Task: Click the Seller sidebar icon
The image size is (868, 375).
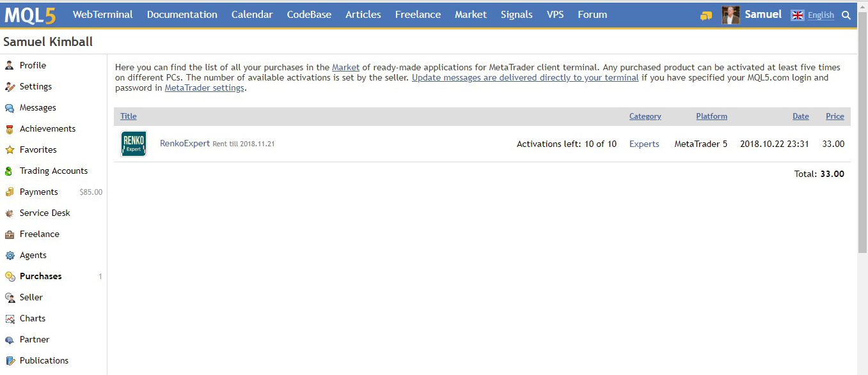Action: click(x=10, y=297)
